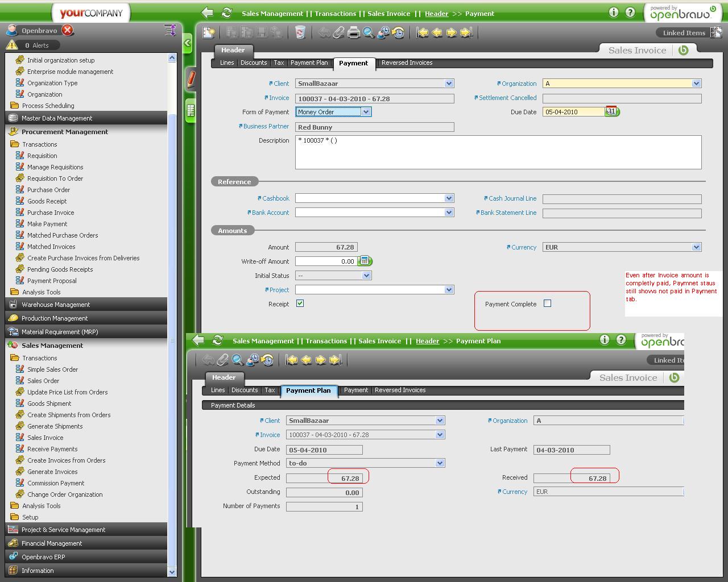Go to first record in Payment Plan toolbar
The image size is (728, 582).
(x=291, y=360)
